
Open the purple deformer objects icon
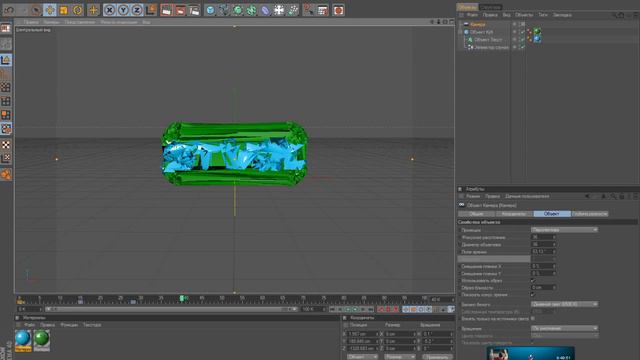click(265, 10)
